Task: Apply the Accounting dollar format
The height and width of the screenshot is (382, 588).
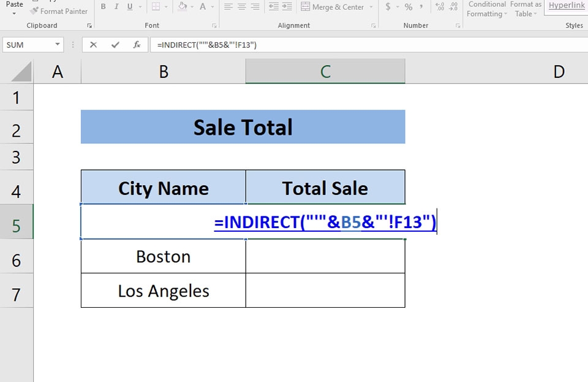Action: [388, 6]
